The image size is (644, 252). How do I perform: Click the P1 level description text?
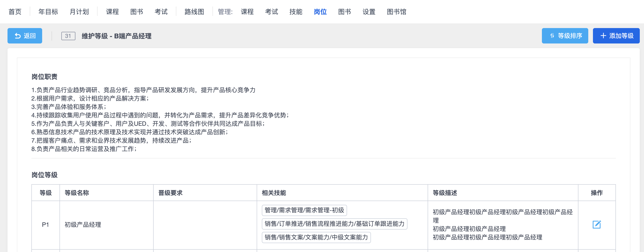pos(503,225)
